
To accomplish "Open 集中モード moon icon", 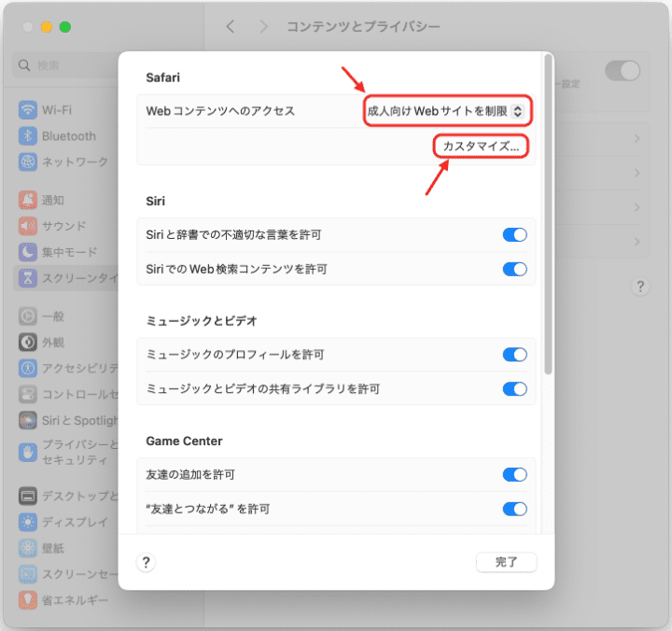I will click(28, 252).
